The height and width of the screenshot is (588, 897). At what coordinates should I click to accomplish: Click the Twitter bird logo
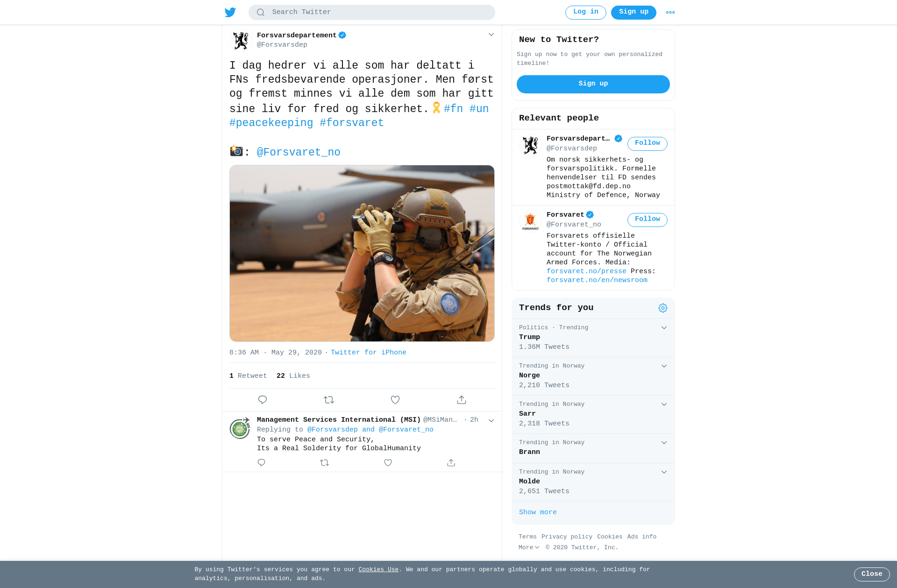230,12
